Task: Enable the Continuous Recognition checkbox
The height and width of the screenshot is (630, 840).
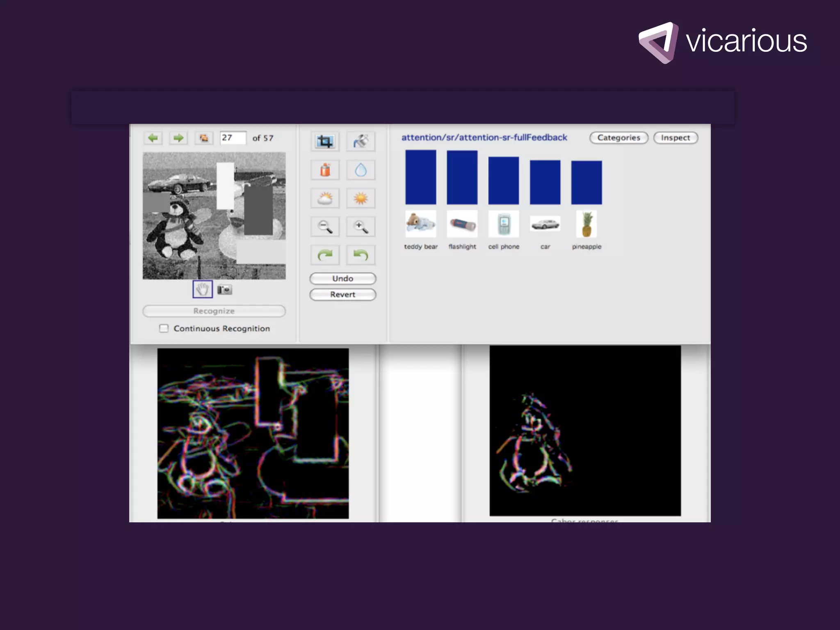Action: [164, 328]
